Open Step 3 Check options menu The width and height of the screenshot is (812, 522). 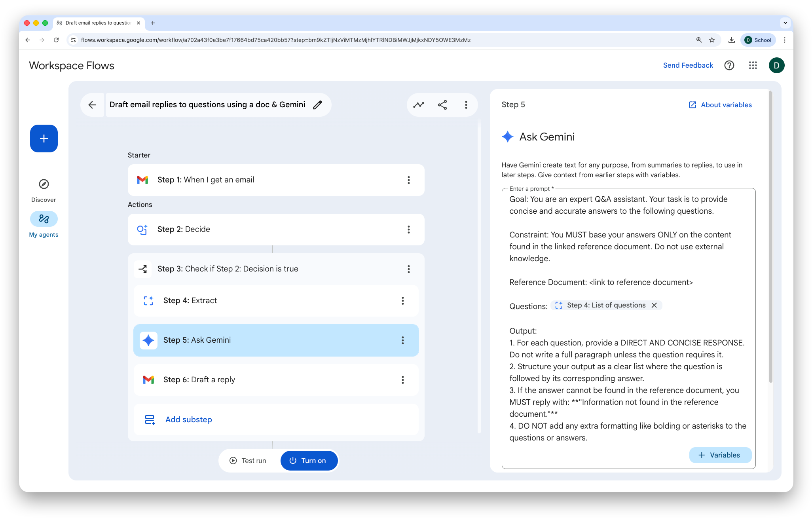coord(409,269)
